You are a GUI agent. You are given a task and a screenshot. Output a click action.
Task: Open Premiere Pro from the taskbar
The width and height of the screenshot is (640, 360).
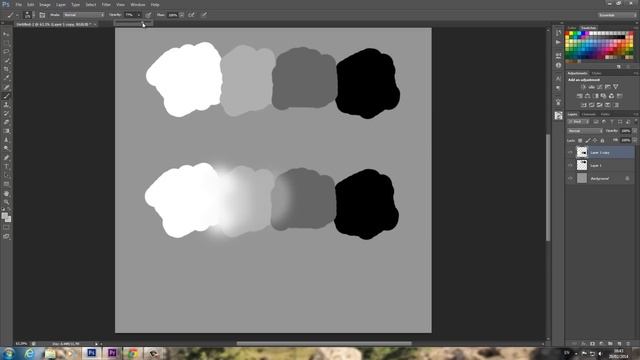[112, 353]
